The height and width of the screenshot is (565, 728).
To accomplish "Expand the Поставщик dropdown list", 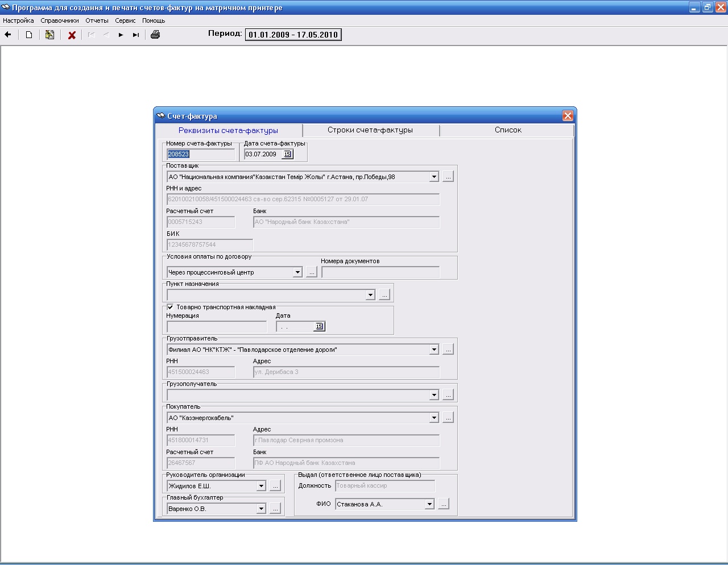I will coord(434,177).
